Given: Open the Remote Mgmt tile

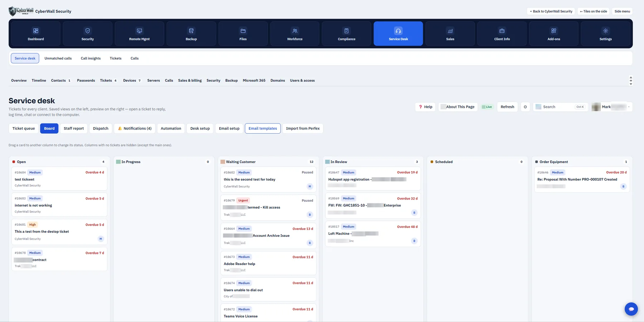Looking at the screenshot, I should tap(140, 34).
